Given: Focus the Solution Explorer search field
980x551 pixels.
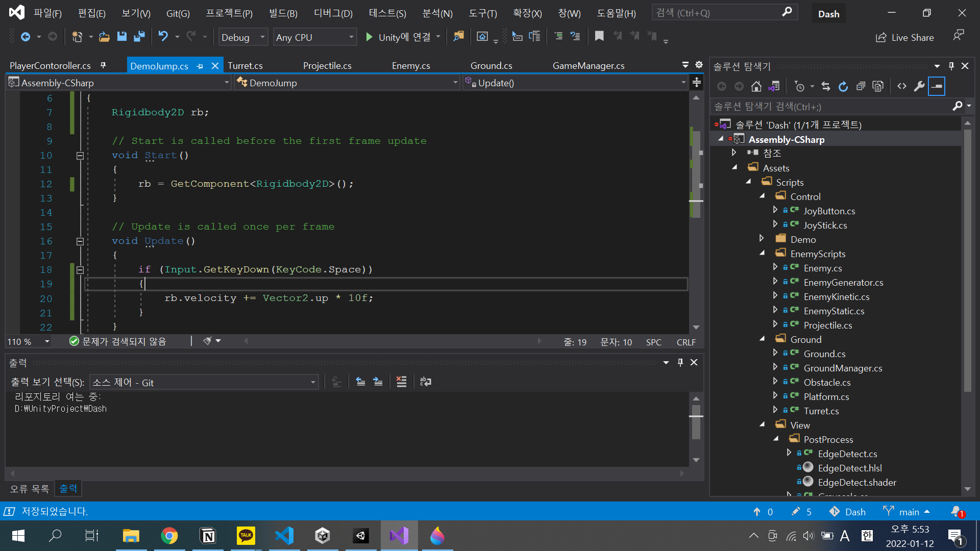Looking at the screenshot, I should coord(832,106).
